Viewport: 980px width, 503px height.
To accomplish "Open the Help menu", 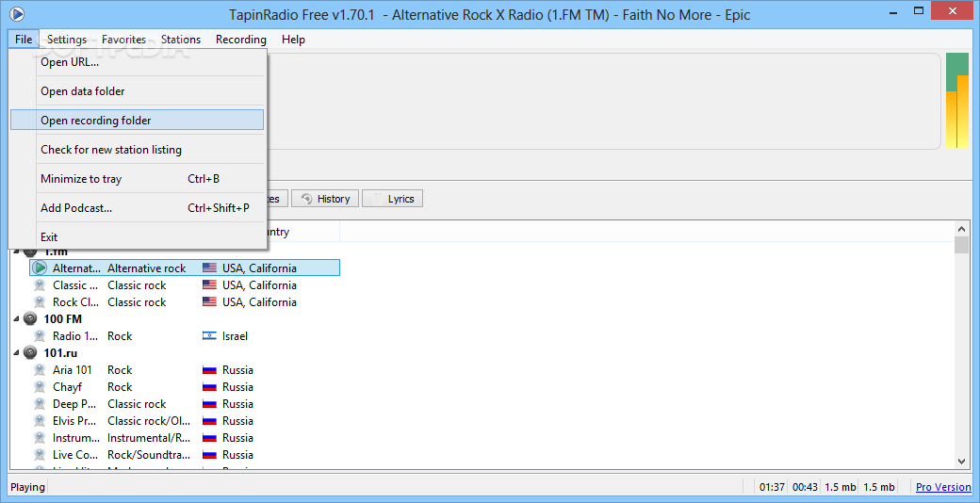I will 293,40.
